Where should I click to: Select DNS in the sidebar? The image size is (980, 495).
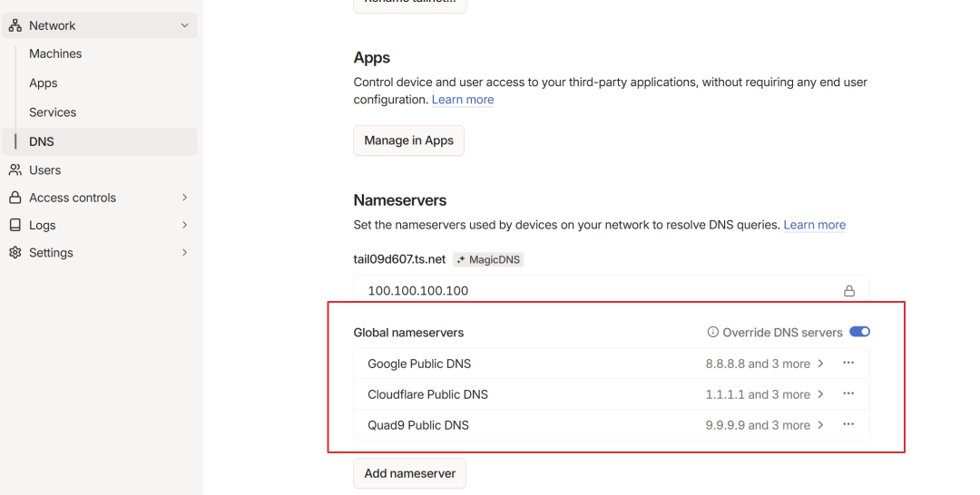(100, 141)
